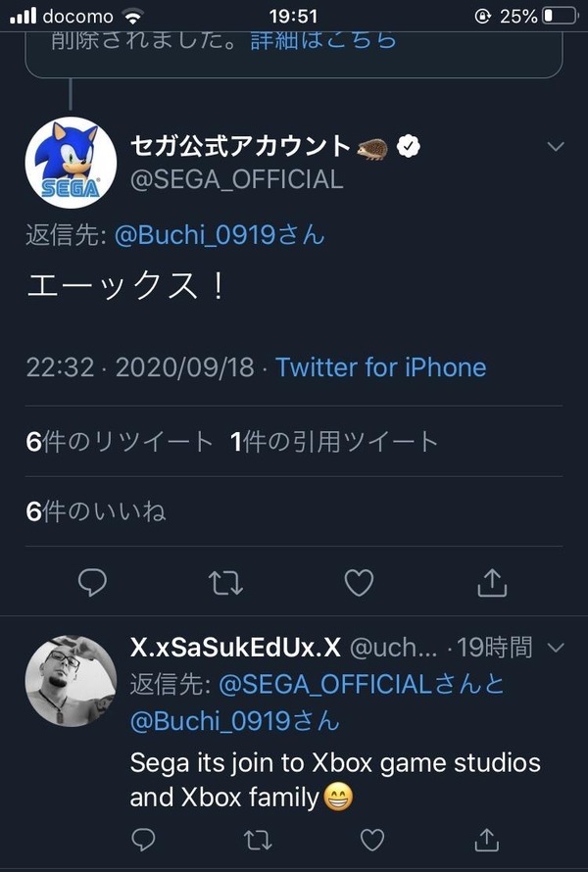Open X.xSaSukEdUx.X's profile photo
Viewport: 588px width, 872px height.
coord(71,681)
